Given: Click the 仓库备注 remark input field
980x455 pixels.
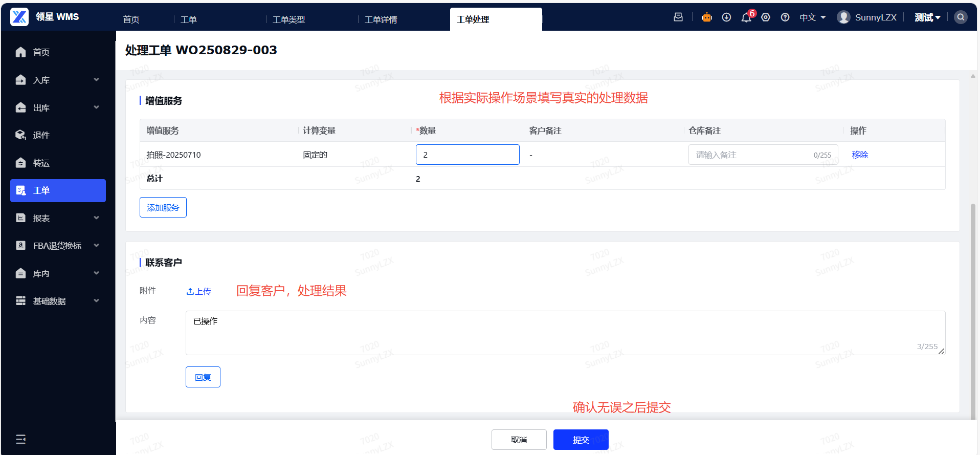Looking at the screenshot, I should pos(763,155).
